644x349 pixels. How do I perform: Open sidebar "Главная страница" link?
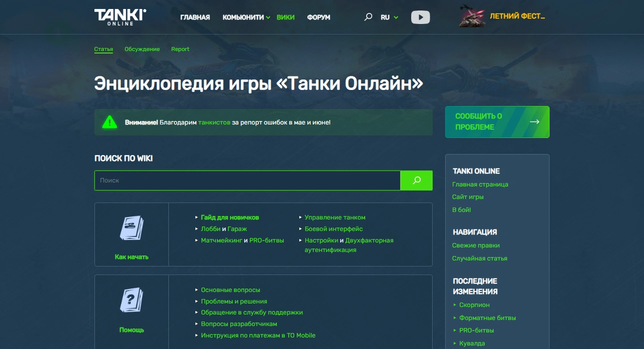[480, 184]
